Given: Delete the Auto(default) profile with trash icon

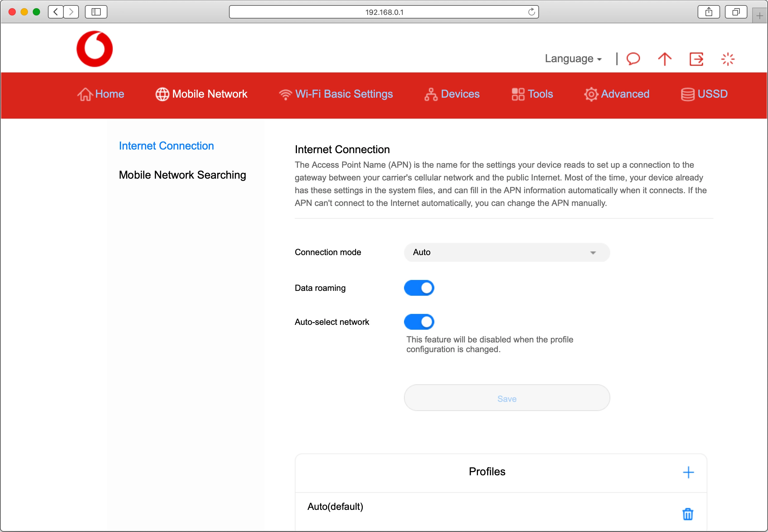Looking at the screenshot, I should click(x=687, y=514).
